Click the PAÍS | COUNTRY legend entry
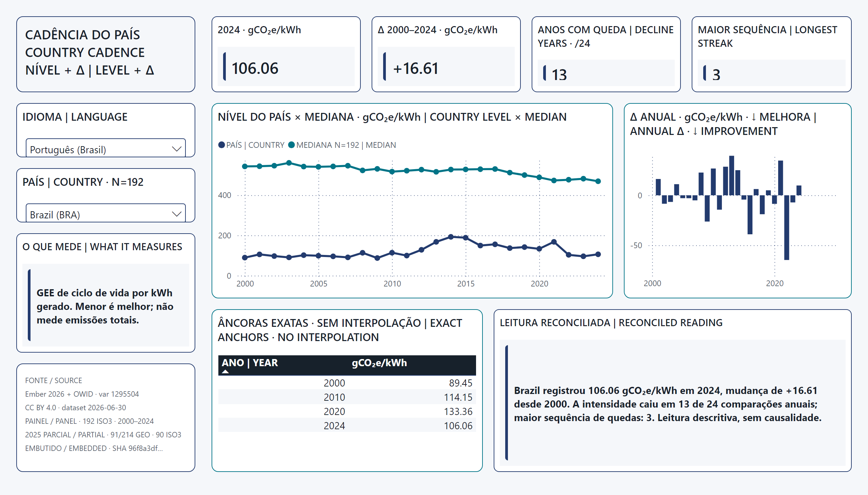The image size is (868, 495). click(x=251, y=145)
